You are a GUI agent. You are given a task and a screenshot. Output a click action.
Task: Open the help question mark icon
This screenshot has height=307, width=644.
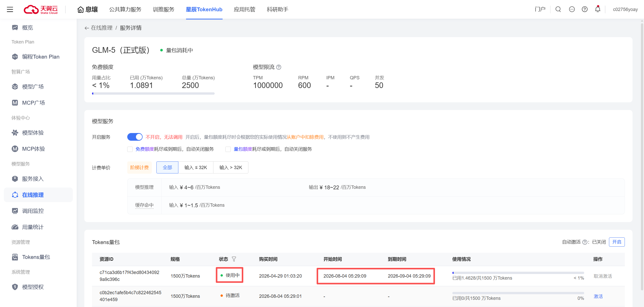pyautogui.click(x=585, y=9)
